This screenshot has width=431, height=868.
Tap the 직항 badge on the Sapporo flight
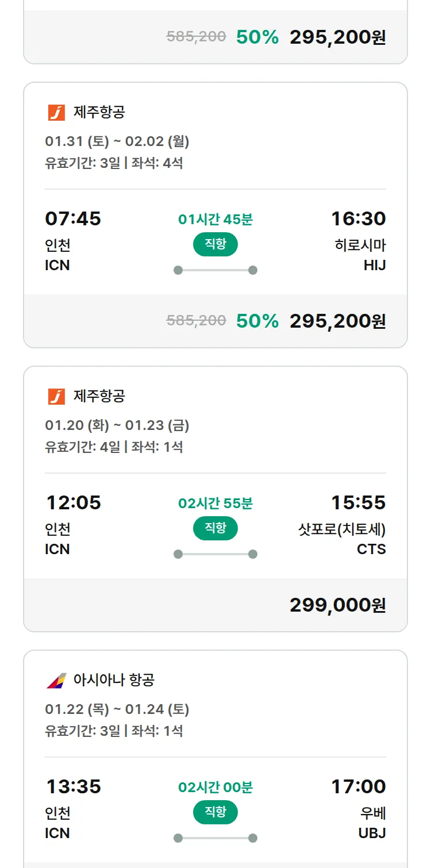point(215,528)
